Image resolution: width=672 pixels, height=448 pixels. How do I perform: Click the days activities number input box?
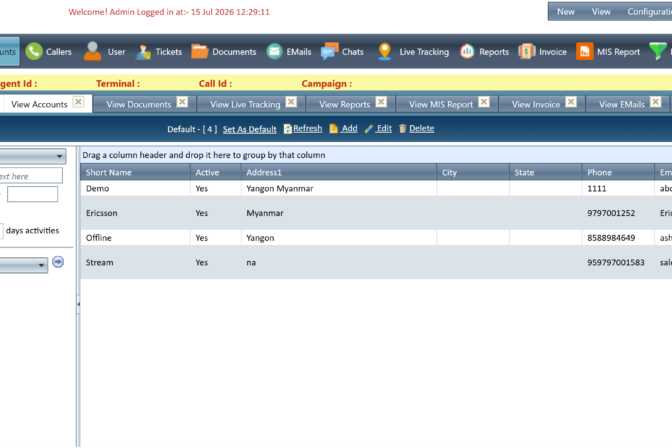2,230
